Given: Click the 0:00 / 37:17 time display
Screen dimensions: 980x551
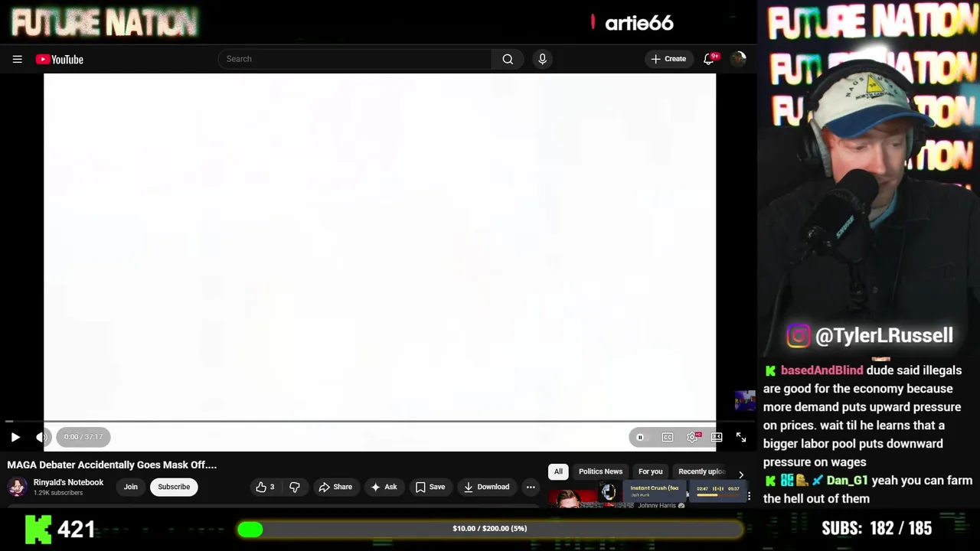Looking at the screenshot, I should coord(83,437).
